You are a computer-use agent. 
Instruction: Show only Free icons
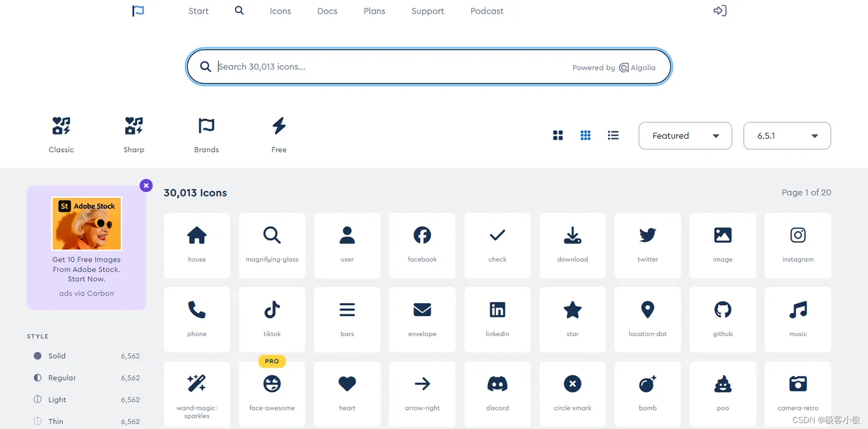(x=279, y=135)
